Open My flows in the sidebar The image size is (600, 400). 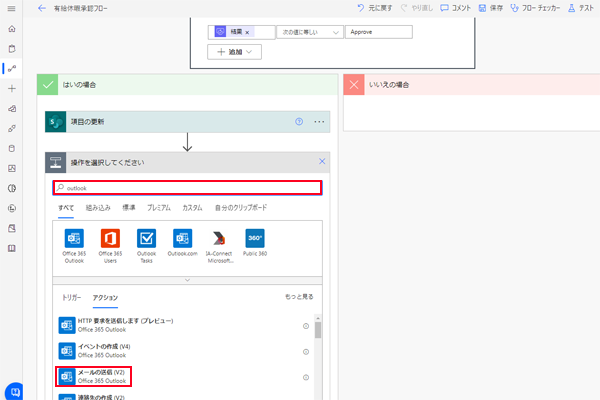tap(12, 69)
